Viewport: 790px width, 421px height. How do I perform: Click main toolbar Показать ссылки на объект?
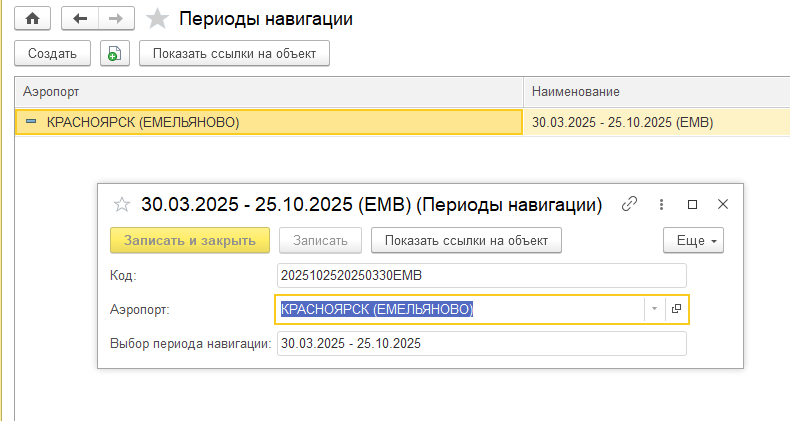(234, 53)
